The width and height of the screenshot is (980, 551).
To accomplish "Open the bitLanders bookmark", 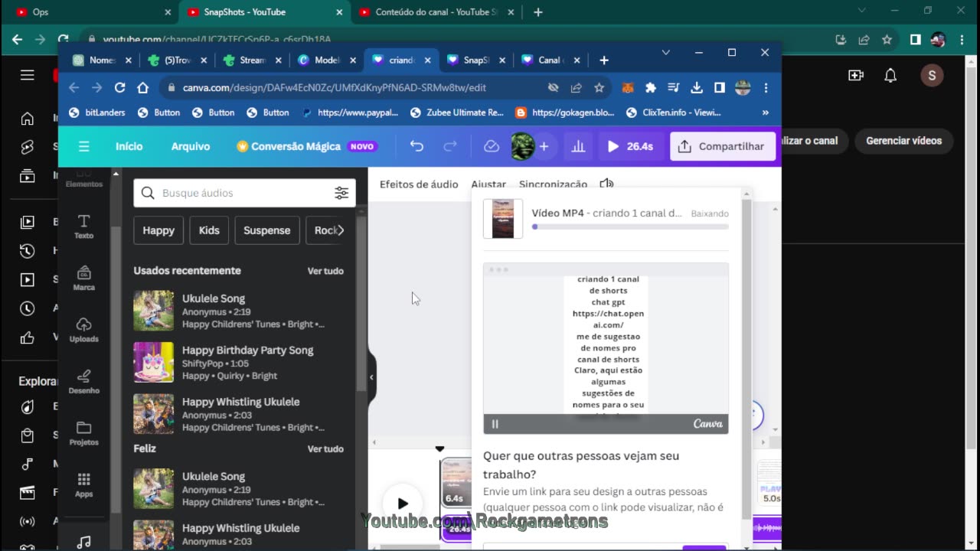I will coord(97,112).
